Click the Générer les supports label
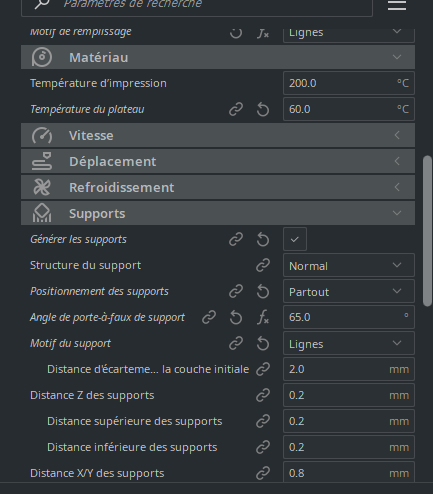This screenshot has height=494, width=433. (78, 239)
